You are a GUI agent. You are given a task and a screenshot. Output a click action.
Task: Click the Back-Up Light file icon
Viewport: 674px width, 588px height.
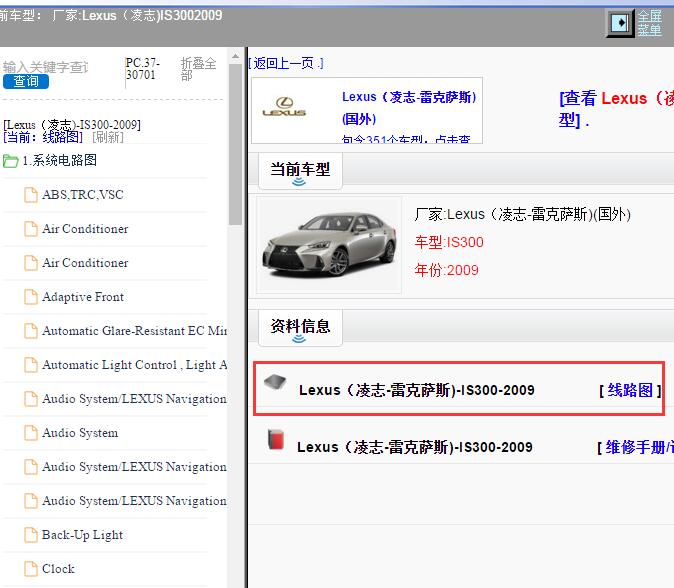point(31,535)
